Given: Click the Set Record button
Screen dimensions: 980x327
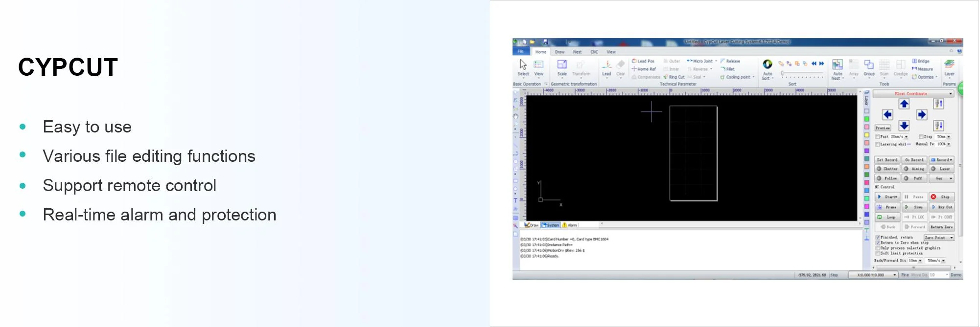Looking at the screenshot, I should (887, 160).
